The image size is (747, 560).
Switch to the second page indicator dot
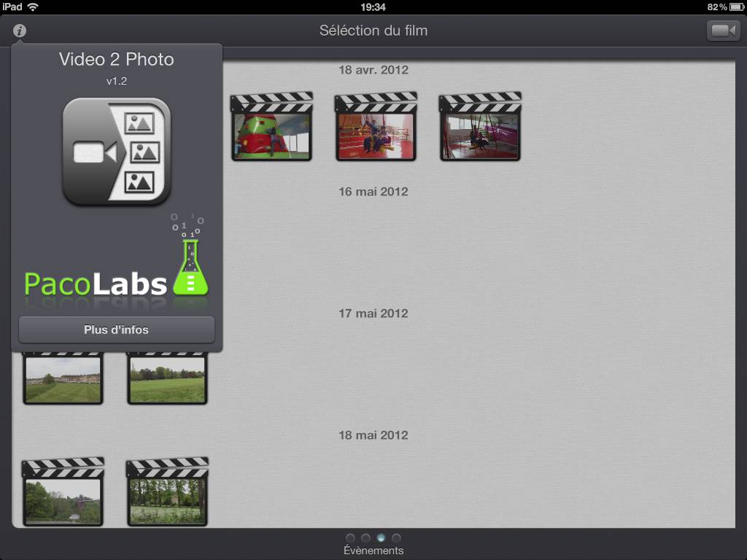pos(366,538)
